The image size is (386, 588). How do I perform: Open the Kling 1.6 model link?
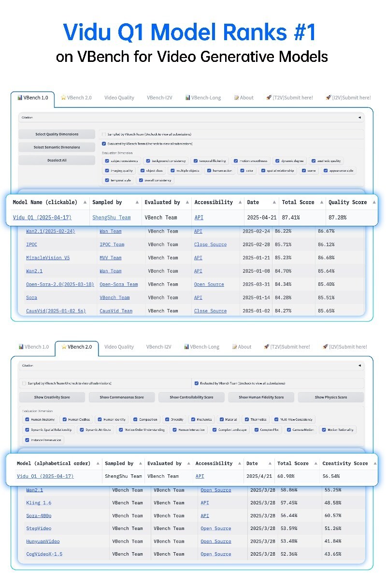[39, 503]
